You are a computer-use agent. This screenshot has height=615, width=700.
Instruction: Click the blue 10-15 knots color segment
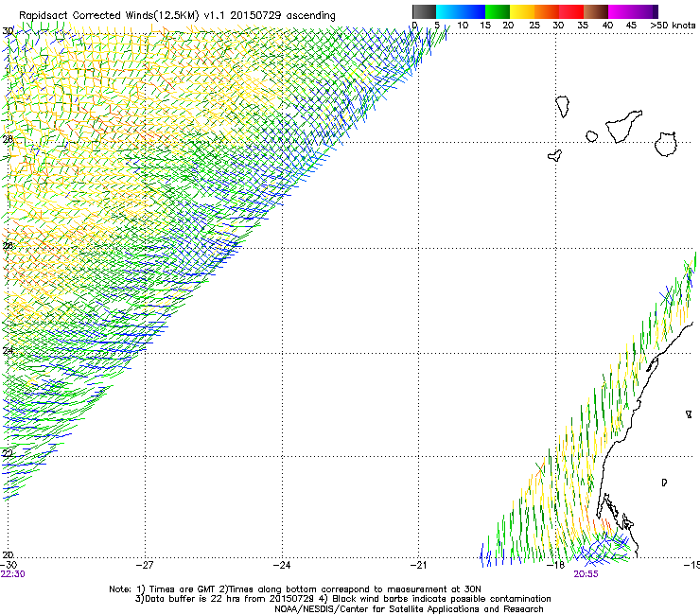coord(473,11)
